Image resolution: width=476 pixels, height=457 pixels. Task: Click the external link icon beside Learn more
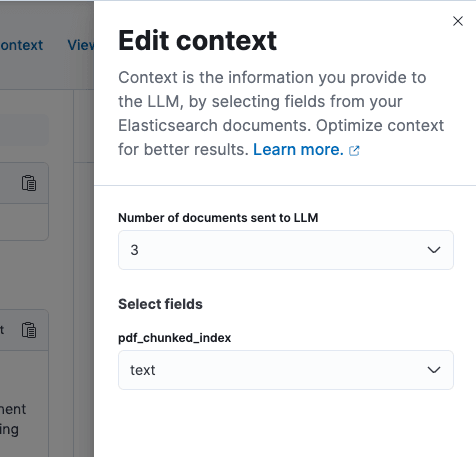(x=354, y=151)
